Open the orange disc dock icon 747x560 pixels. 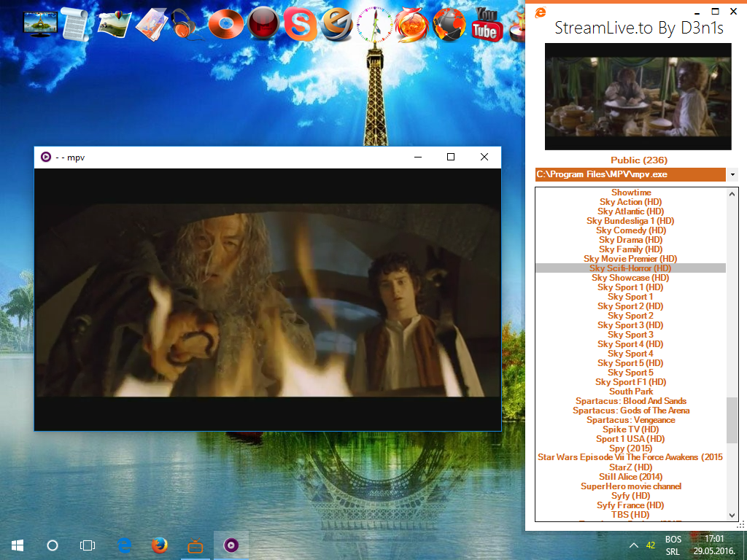pos(226,24)
